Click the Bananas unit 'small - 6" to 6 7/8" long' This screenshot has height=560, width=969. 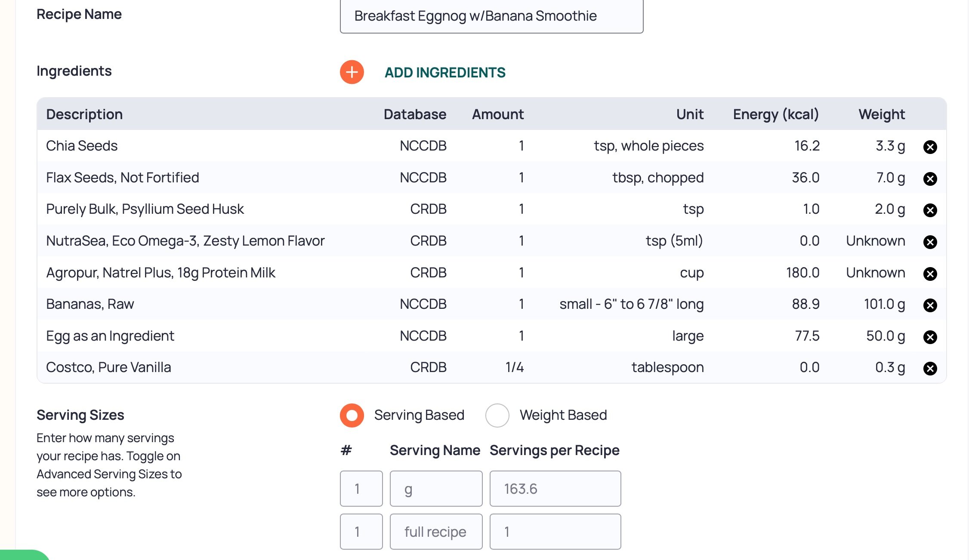coord(631,304)
